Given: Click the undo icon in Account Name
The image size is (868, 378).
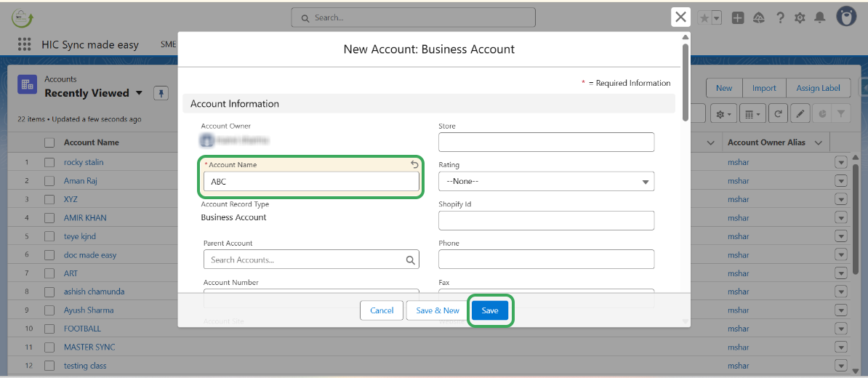Looking at the screenshot, I should [414, 165].
